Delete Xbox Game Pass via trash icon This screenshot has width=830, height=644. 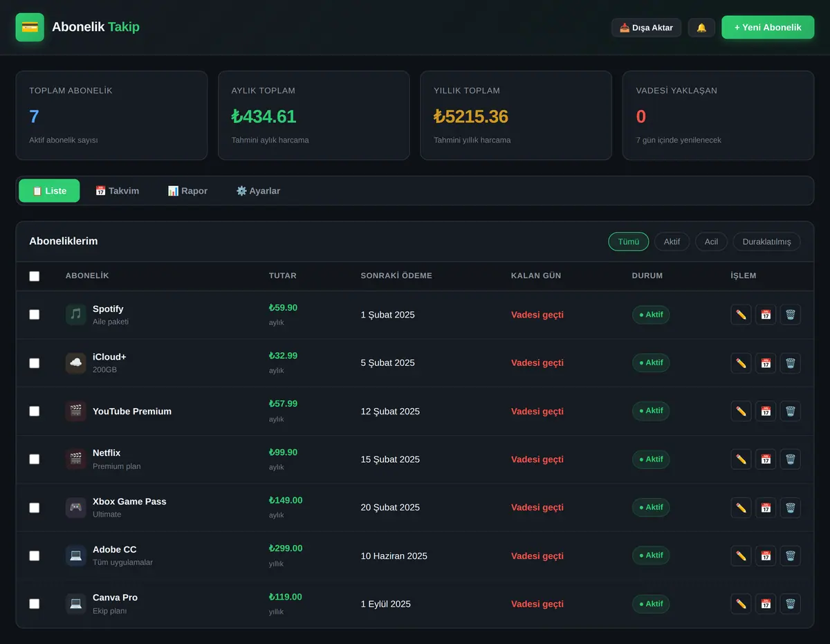[791, 508]
